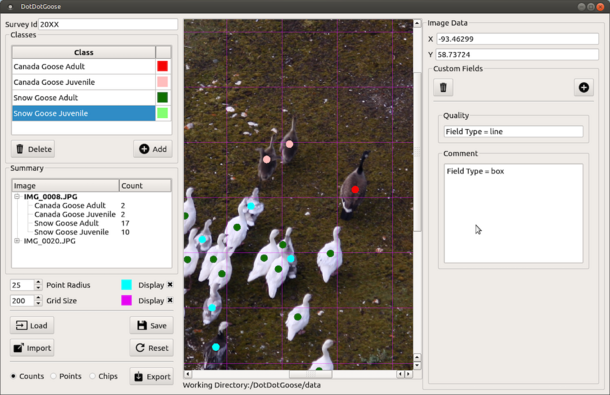Select IMG_0008.JPG in the summary
The width and height of the screenshot is (610, 395).
[50, 197]
